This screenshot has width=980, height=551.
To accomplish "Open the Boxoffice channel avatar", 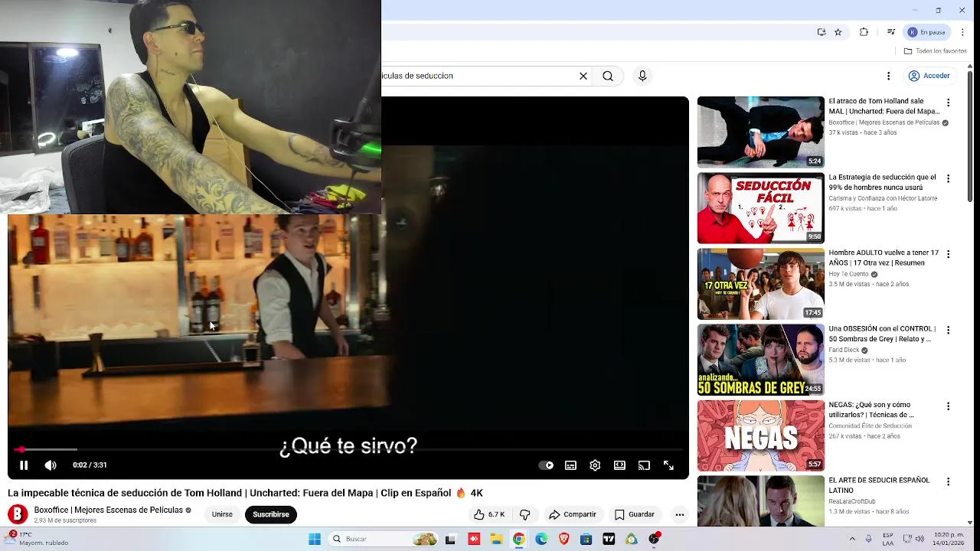I will tap(18, 514).
